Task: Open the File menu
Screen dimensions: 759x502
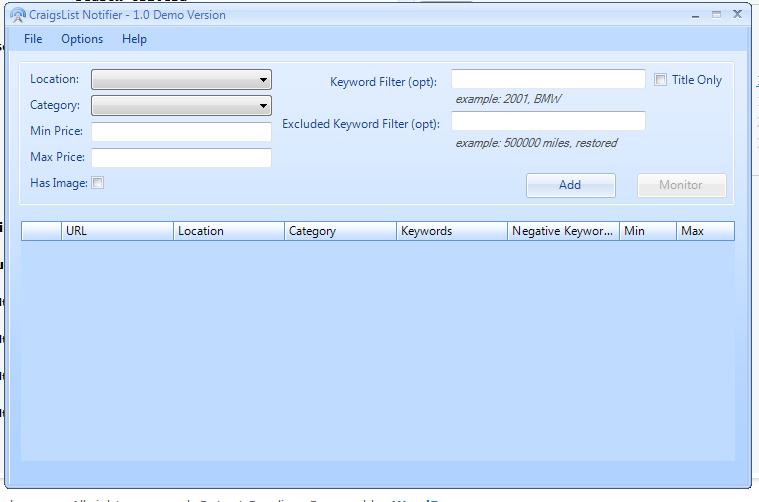Action: coord(33,39)
